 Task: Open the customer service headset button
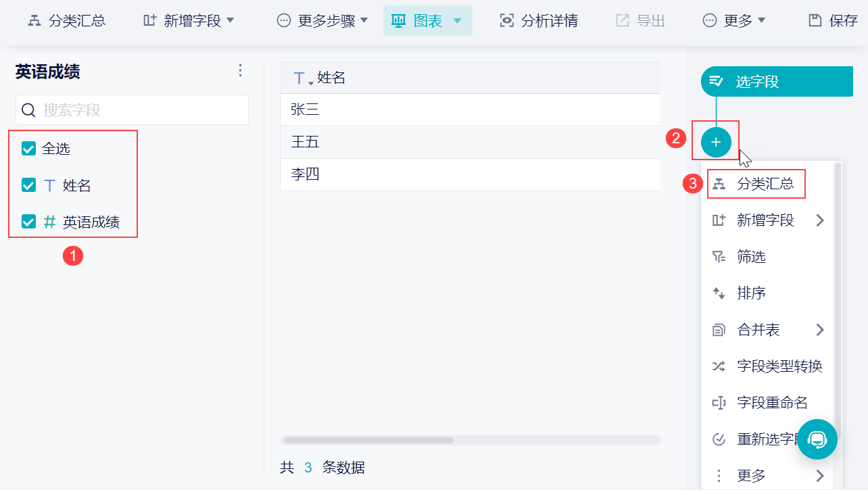[817, 439]
